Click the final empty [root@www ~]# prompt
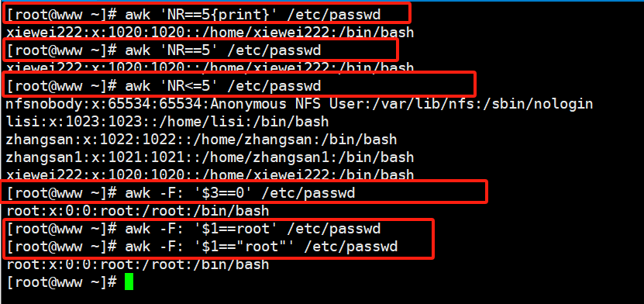This screenshot has width=644, height=304. point(62,282)
